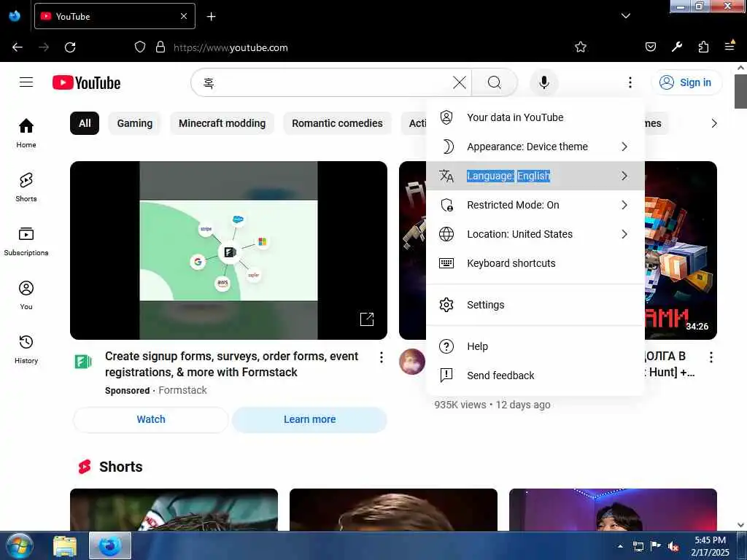Viewport: 747px width, 560px height.
Task: Start voice search with the microphone
Action: point(543,82)
